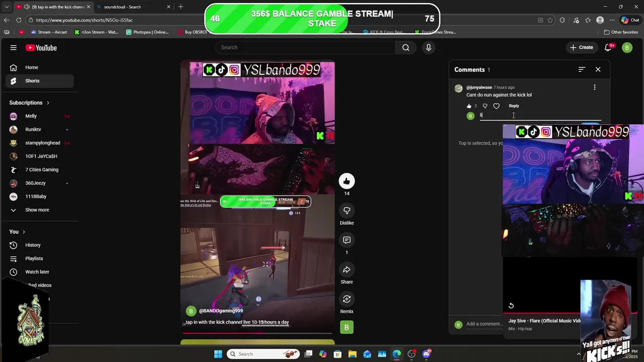Open Other favorites folder
This screenshot has height=362, width=644.
pos(621,32)
